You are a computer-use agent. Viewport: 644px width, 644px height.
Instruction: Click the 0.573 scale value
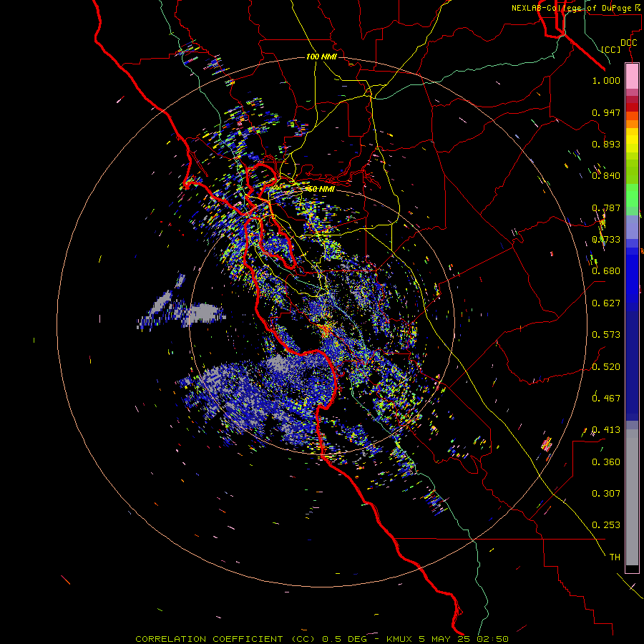tap(606, 335)
